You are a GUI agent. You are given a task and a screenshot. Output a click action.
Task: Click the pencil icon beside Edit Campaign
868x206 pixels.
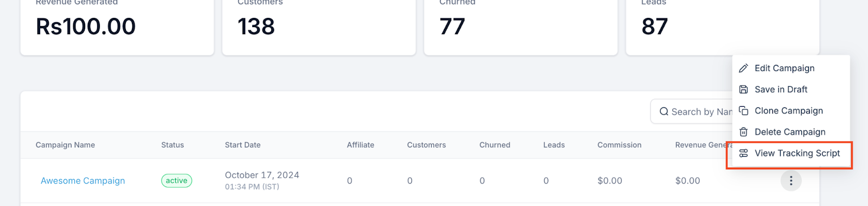tap(743, 68)
